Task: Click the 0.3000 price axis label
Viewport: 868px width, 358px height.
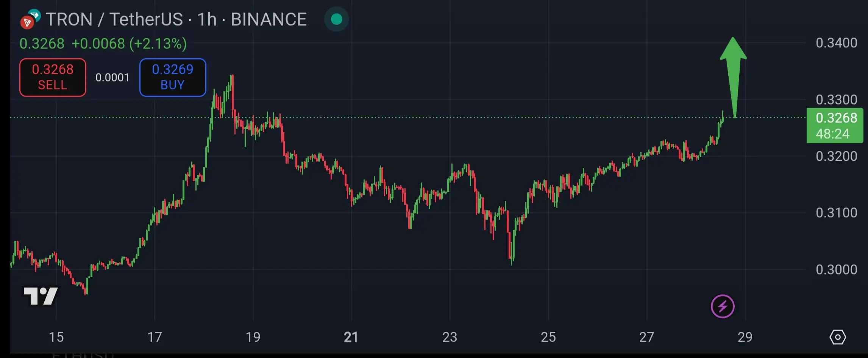Action: [x=836, y=270]
